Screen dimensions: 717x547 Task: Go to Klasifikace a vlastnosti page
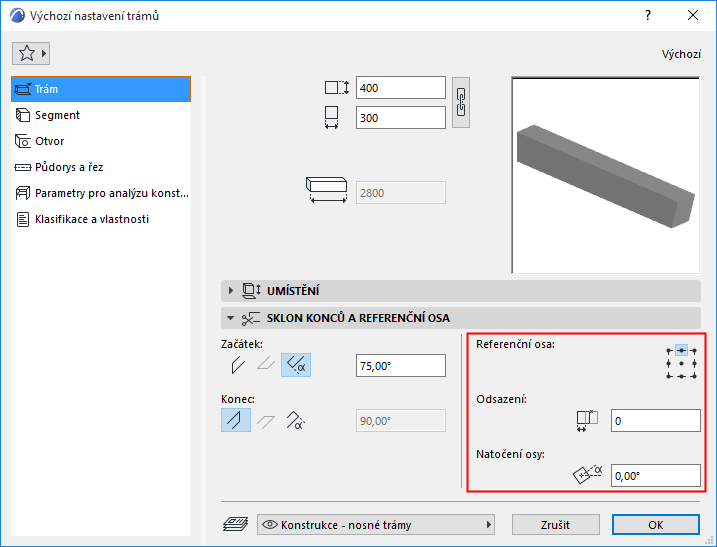pos(101,219)
